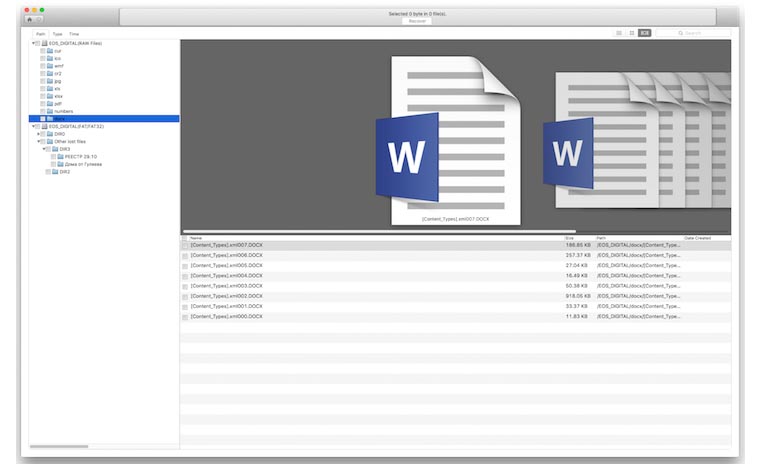The height and width of the screenshot is (466, 760).
Task: Select the cur folder icon
Action: pyautogui.click(x=50, y=51)
